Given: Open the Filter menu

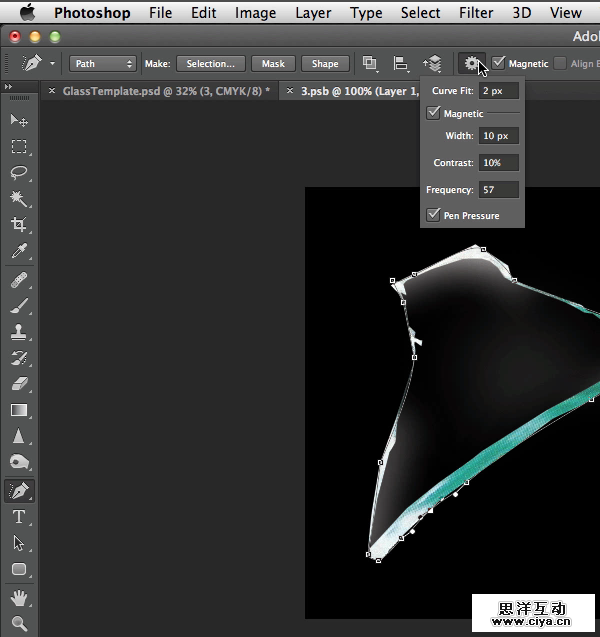Looking at the screenshot, I should 476,13.
